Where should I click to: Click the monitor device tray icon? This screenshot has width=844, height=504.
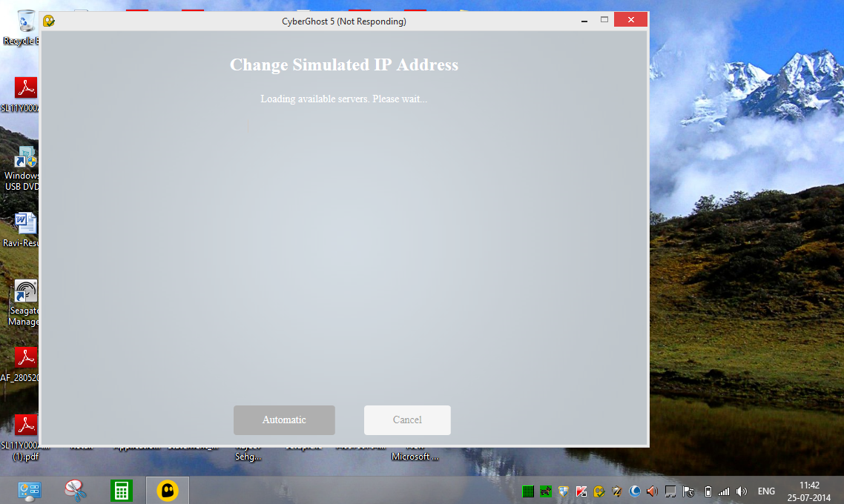click(x=670, y=491)
